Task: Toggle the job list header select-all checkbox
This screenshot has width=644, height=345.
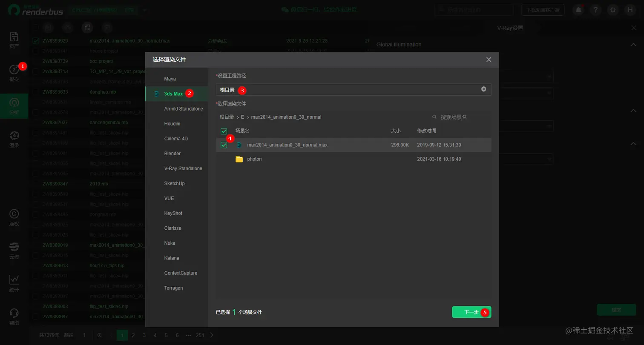Action: click(36, 28)
